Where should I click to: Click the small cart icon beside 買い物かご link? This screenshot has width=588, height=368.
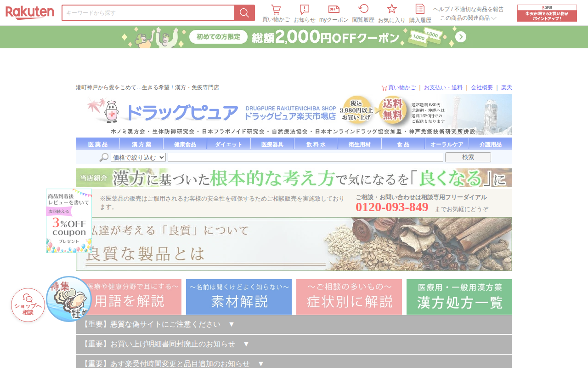point(384,88)
